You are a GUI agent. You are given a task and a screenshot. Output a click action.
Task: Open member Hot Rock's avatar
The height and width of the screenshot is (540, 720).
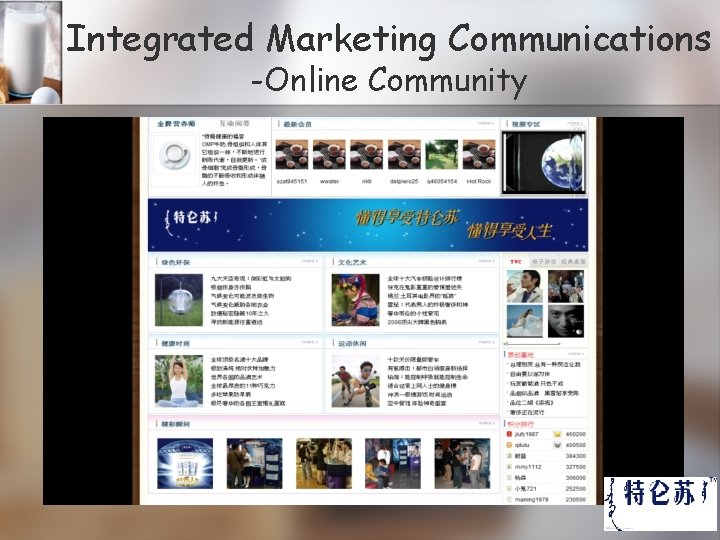tap(479, 155)
